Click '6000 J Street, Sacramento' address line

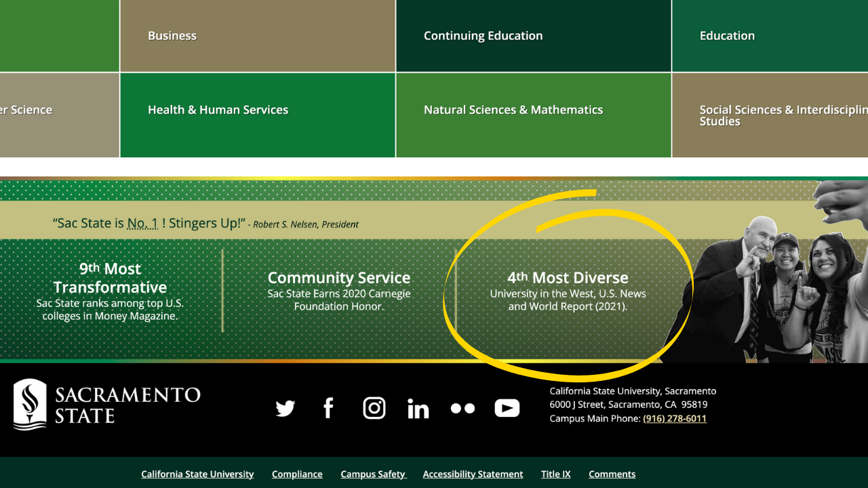point(629,405)
